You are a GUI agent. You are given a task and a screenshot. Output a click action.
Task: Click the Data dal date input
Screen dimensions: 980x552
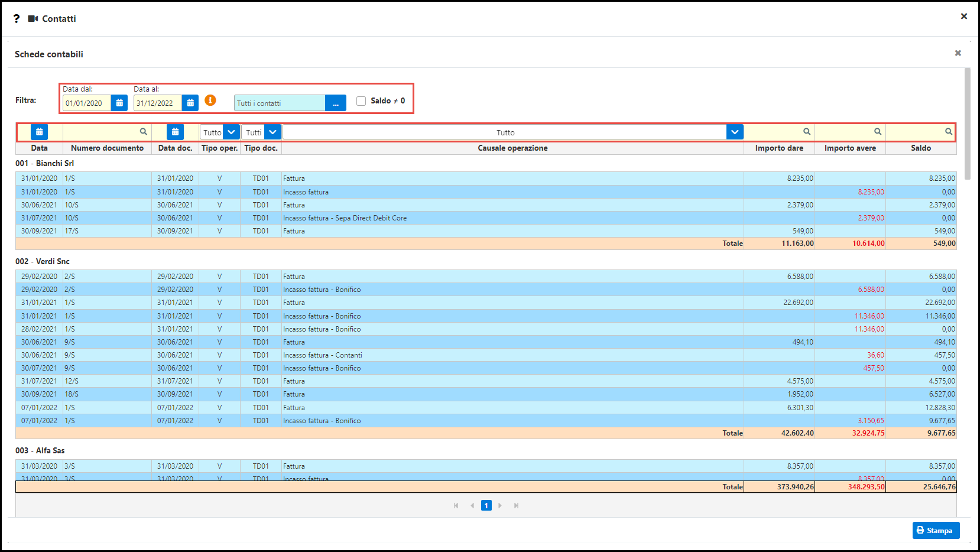[x=87, y=103]
